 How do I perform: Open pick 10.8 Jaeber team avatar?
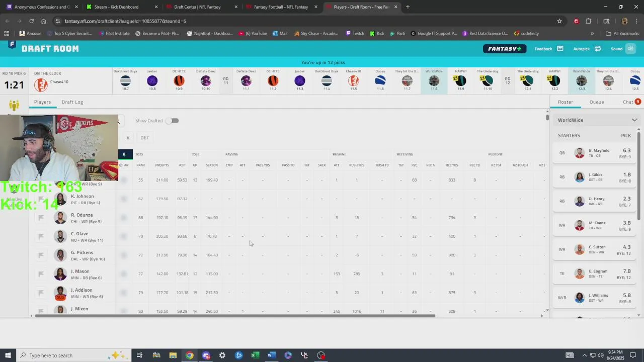click(152, 80)
